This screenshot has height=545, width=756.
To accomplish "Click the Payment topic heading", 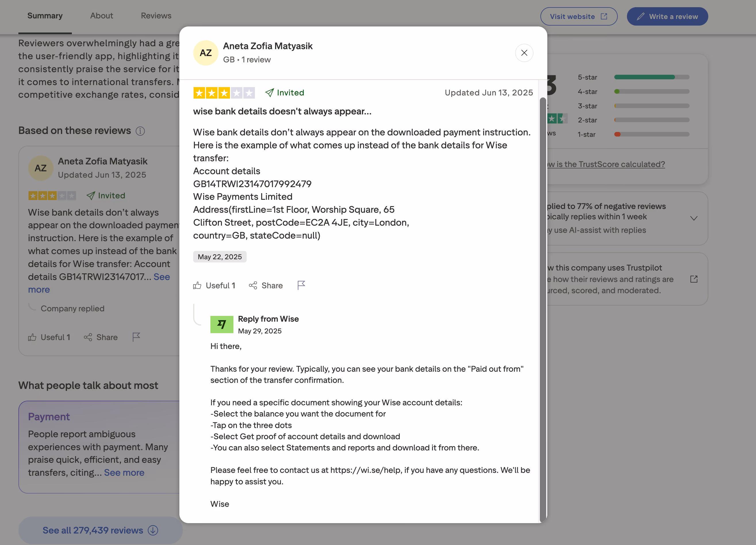I will (x=49, y=417).
